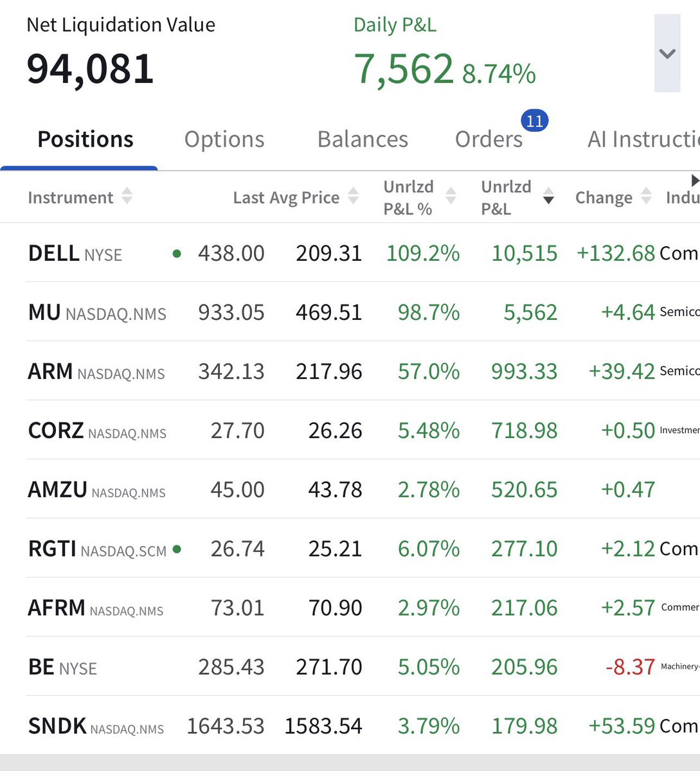Click MU unrealized P&L 5,562
The height and width of the screenshot is (771, 700).
point(530,312)
